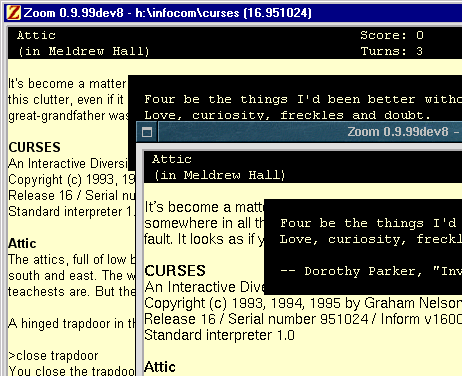Click 'You close the trapdoor' response in back window
462x376 pixels.
coord(72,371)
